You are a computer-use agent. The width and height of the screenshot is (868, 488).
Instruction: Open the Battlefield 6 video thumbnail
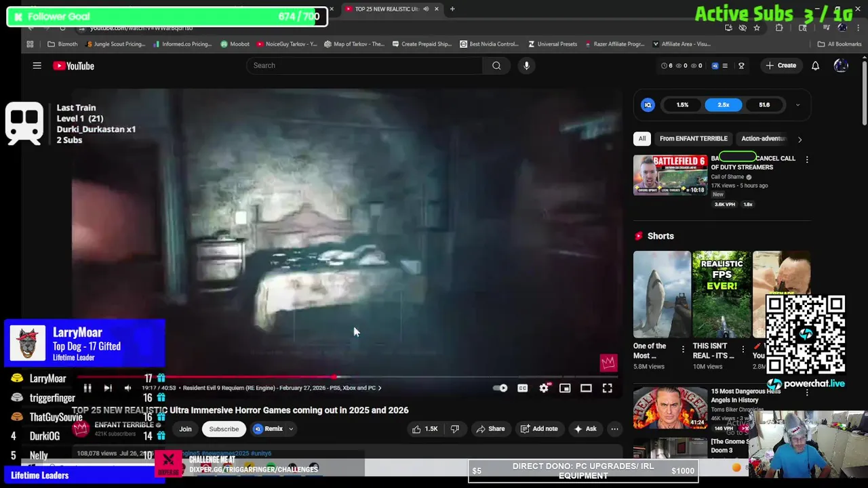pyautogui.click(x=670, y=175)
